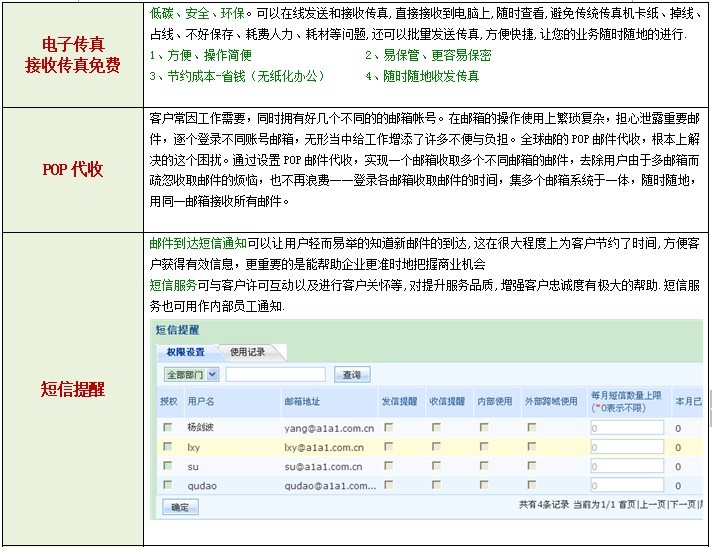Image resolution: width=712 pixels, height=547 pixels.
Task: Click the 确定 confirm button
Action: 180,507
